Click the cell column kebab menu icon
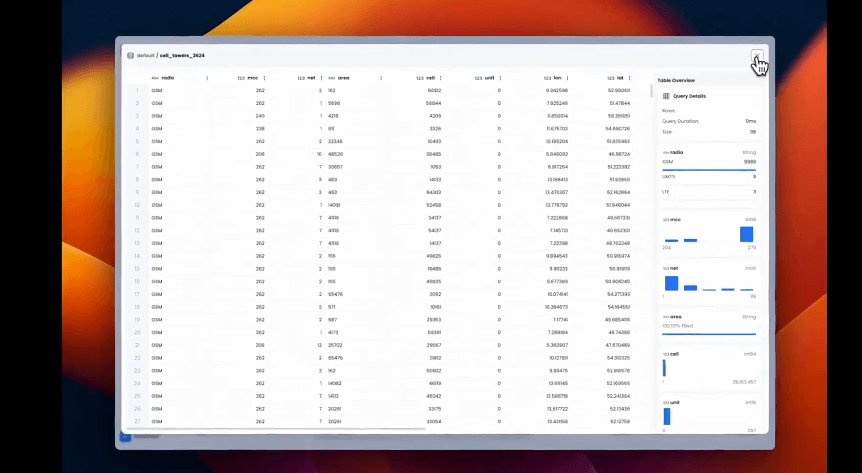Viewport: 862px width, 473px height. click(x=441, y=77)
